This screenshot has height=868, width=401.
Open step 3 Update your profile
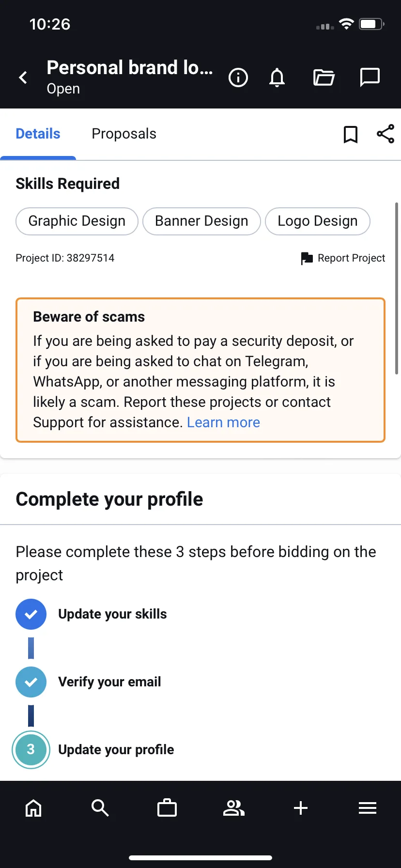[93, 750]
